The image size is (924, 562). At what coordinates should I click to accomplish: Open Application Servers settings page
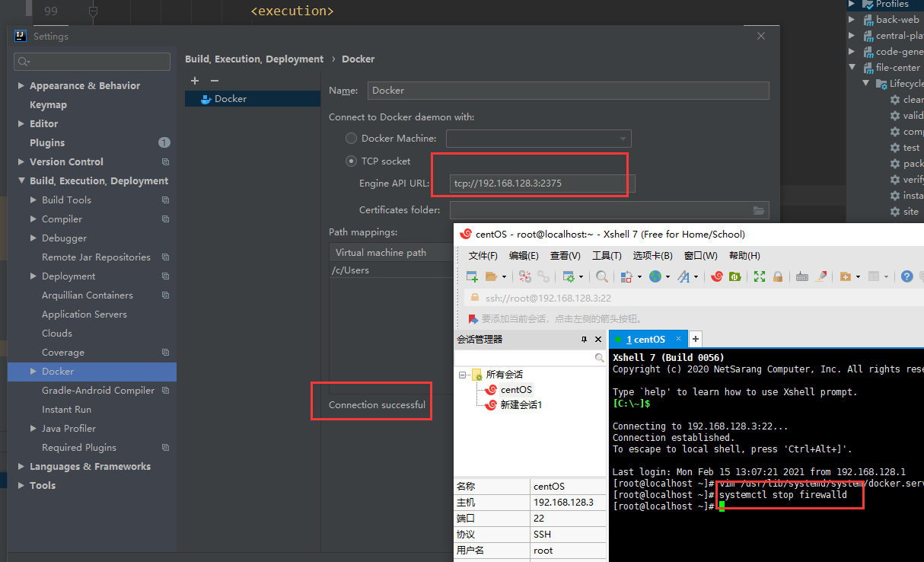84,315
